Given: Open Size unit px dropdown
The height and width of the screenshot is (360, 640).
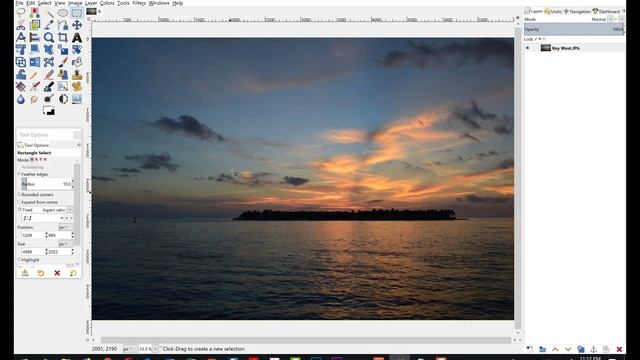Looking at the screenshot, I should click(64, 244).
